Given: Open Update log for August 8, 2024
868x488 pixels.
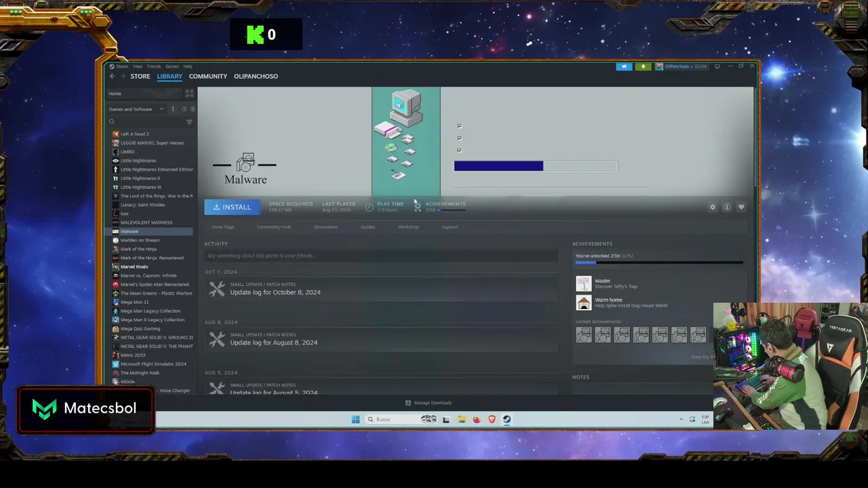Looking at the screenshot, I should point(273,342).
